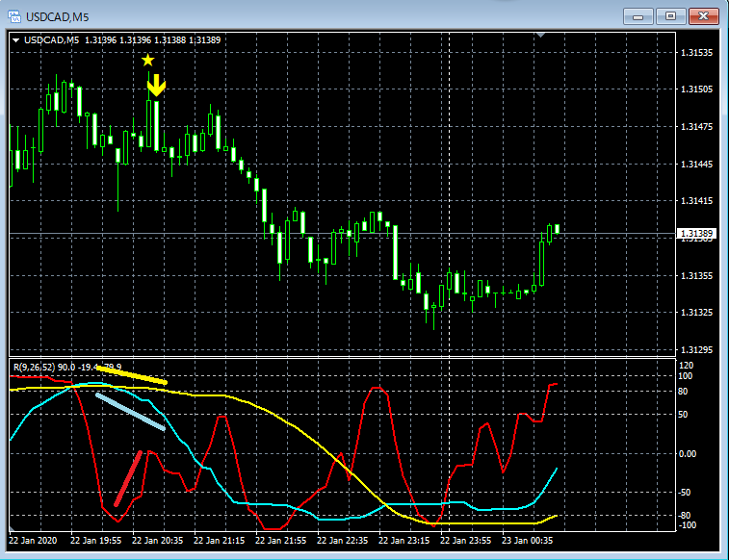Click the 1.31505 price scale label
The height and width of the screenshot is (560, 729).
tap(696, 89)
